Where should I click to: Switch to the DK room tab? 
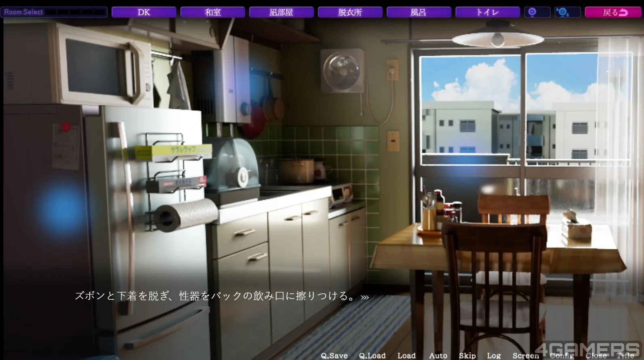[x=144, y=12]
